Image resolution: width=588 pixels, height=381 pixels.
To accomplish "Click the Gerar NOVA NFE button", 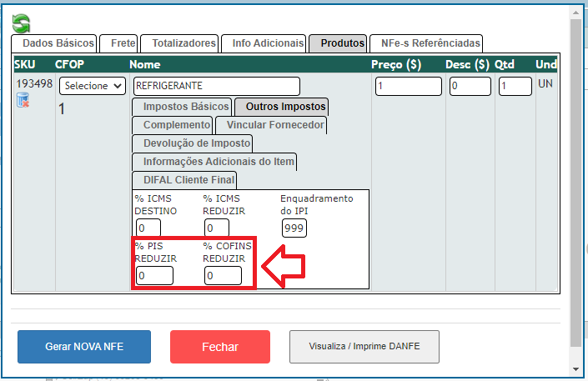I will [x=84, y=347].
